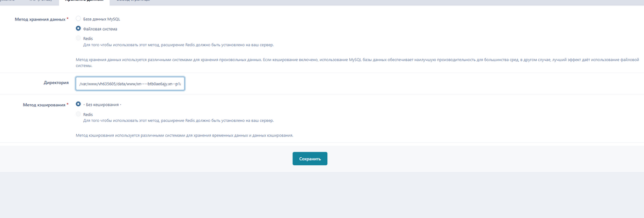Select Redis radio under Метод хранения данных
644x218 pixels.
78,39
